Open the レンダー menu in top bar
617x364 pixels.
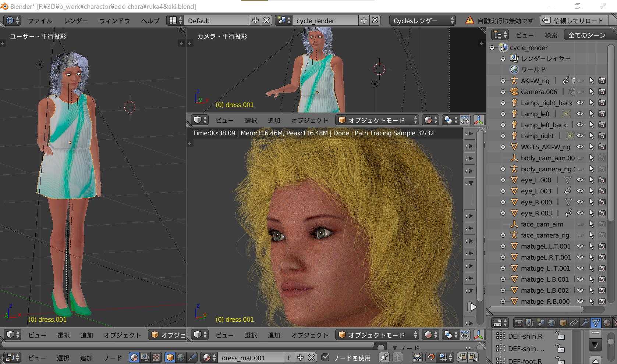click(75, 21)
